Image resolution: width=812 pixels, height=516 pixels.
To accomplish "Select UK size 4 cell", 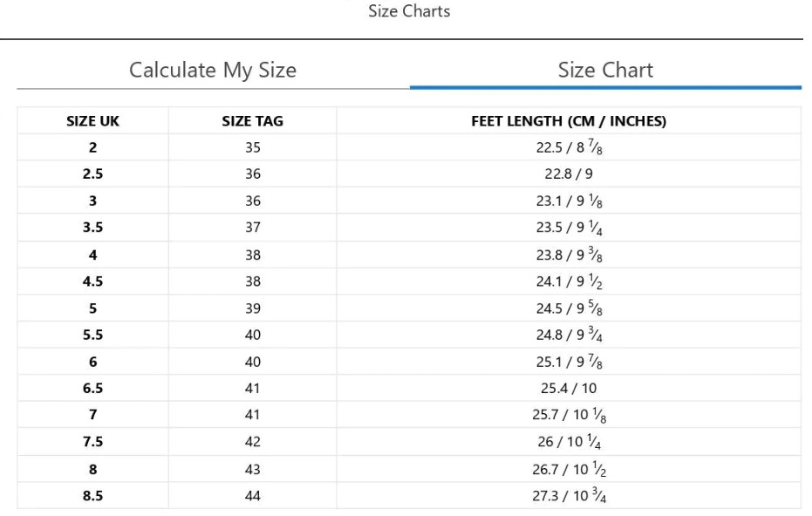I will 92,255.
